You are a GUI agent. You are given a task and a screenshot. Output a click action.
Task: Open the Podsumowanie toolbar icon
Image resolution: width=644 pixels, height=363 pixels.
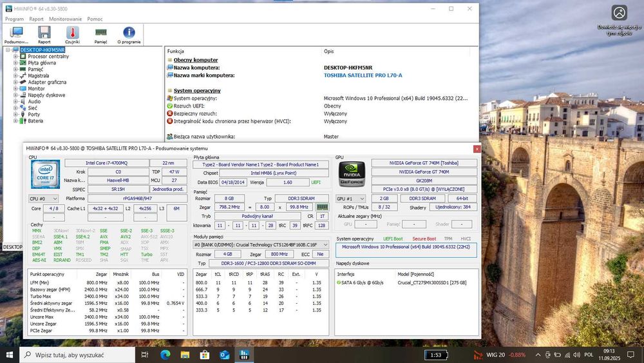click(17, 35)
